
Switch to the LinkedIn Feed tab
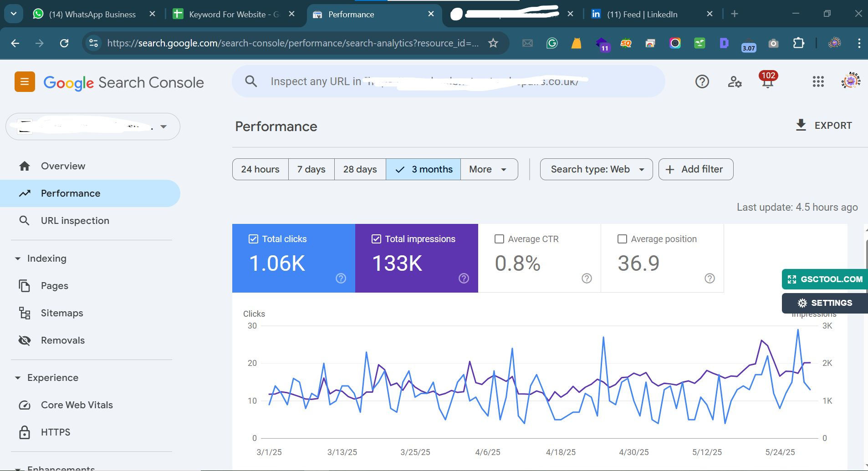[x=642, y=14]
